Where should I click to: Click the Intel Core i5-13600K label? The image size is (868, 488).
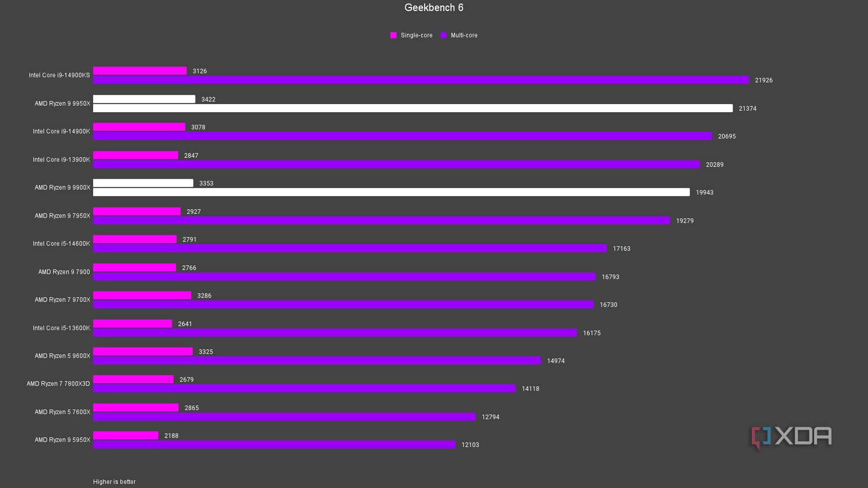(61, 328)
